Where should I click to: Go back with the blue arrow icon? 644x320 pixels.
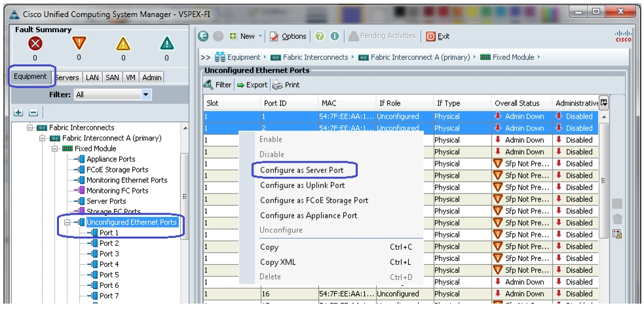[203, 36]
